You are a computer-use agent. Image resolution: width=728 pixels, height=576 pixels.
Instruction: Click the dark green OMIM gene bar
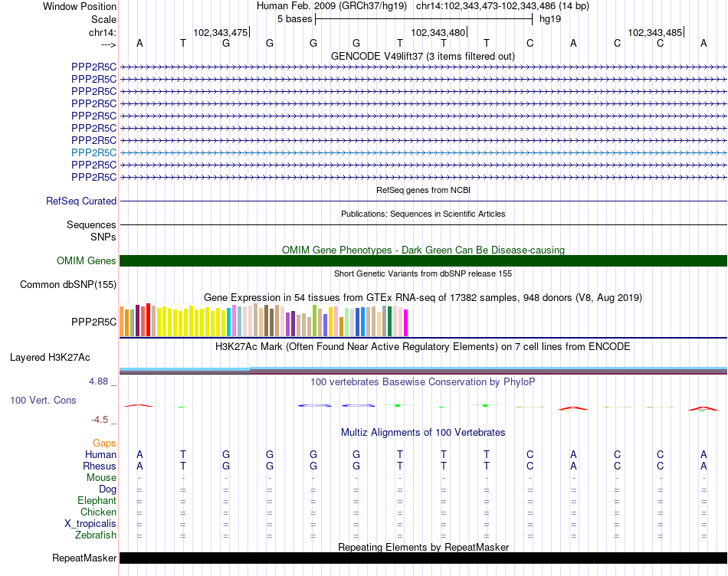coord(423,261)
